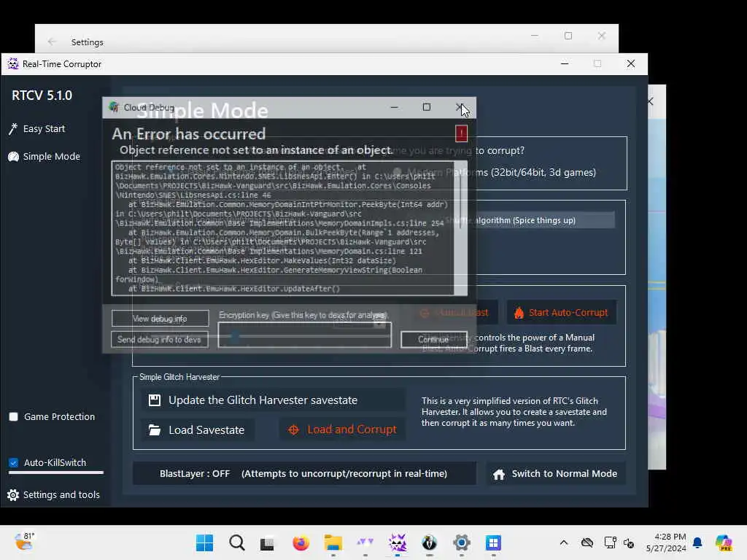Open the clock showing 4:28 PM
The height and width of the screenshot is (560, 747).
[x=666, y=542]
